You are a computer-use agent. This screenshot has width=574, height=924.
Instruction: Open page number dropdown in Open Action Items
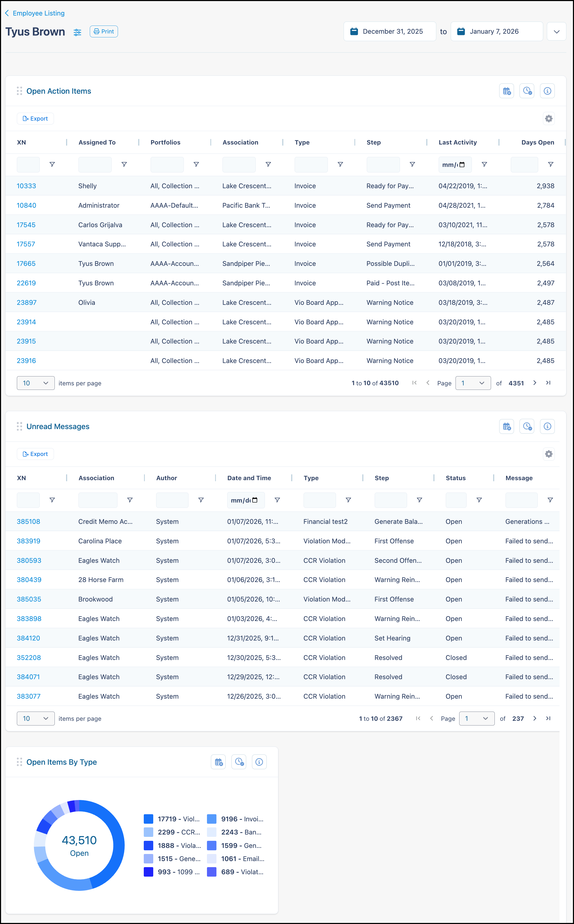(x=473, y=383)
